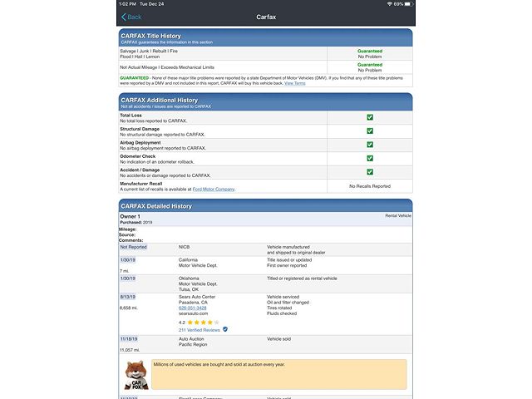
Task: Tap the Back chevron arrow
Action: coord(124,17)
